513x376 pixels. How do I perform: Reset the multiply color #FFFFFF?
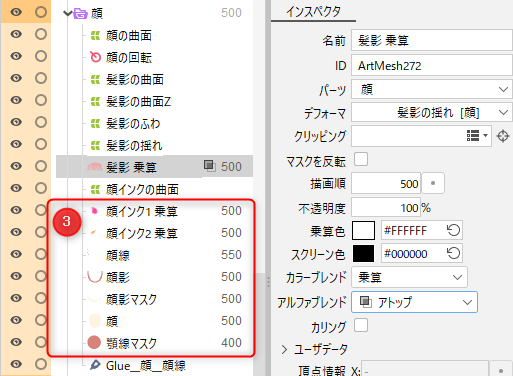[453, 230]
